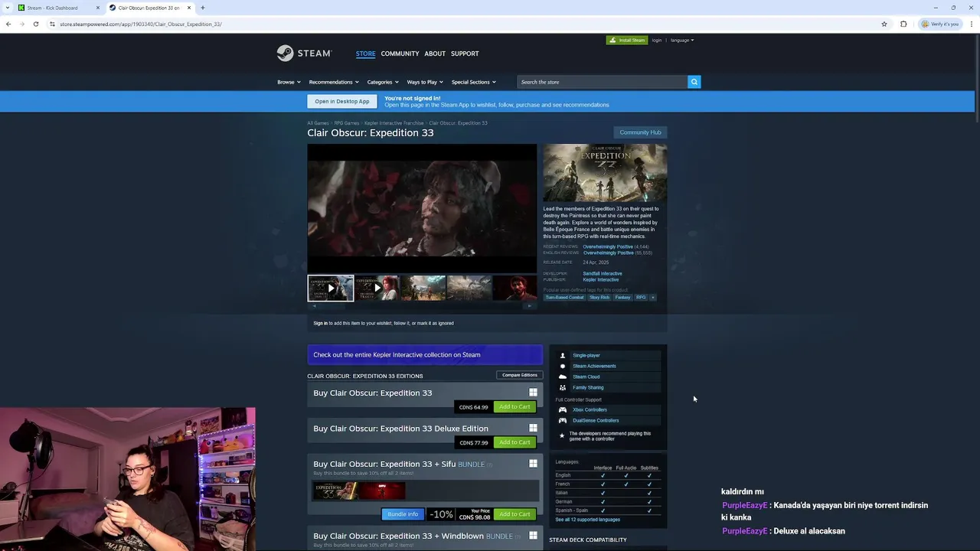Open Chrome's three-dot menu
The image size is (980, 551).
[972, 24]
